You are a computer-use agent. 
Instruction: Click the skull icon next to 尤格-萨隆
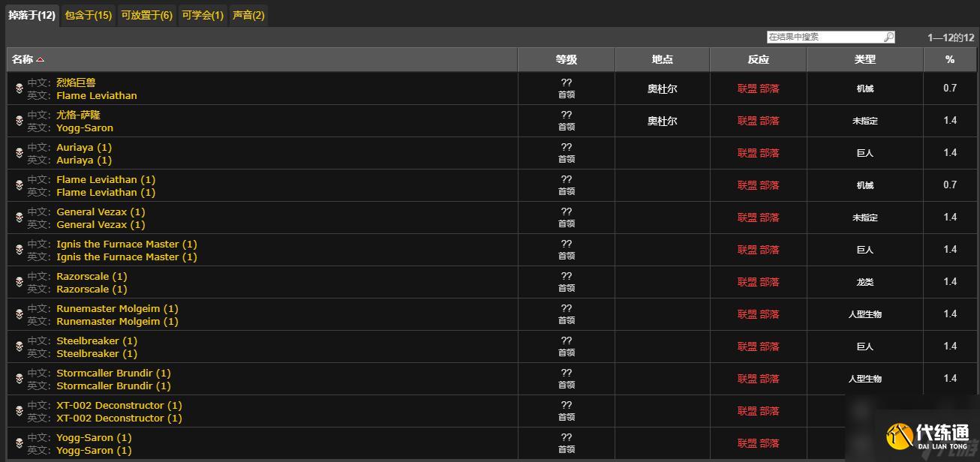point(20,121)
